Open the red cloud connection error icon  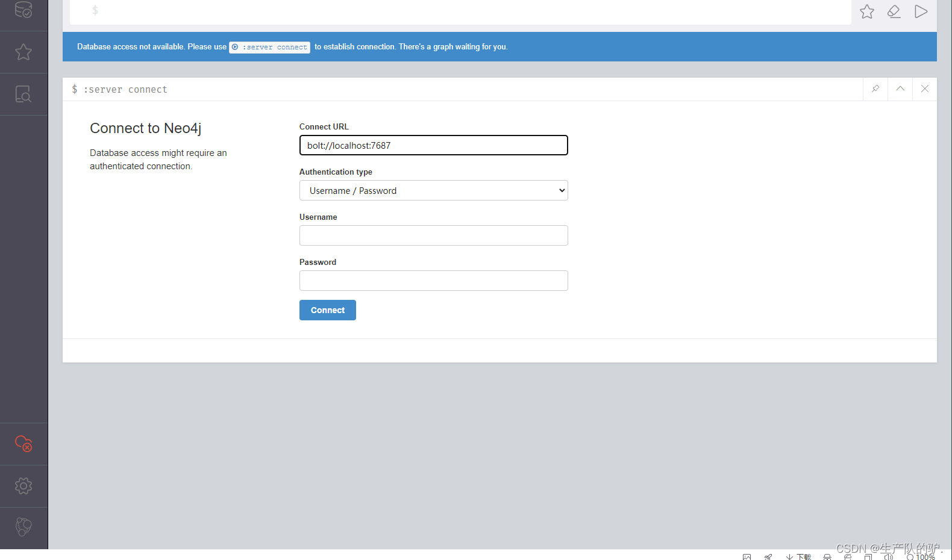click(x=23, y=444)
